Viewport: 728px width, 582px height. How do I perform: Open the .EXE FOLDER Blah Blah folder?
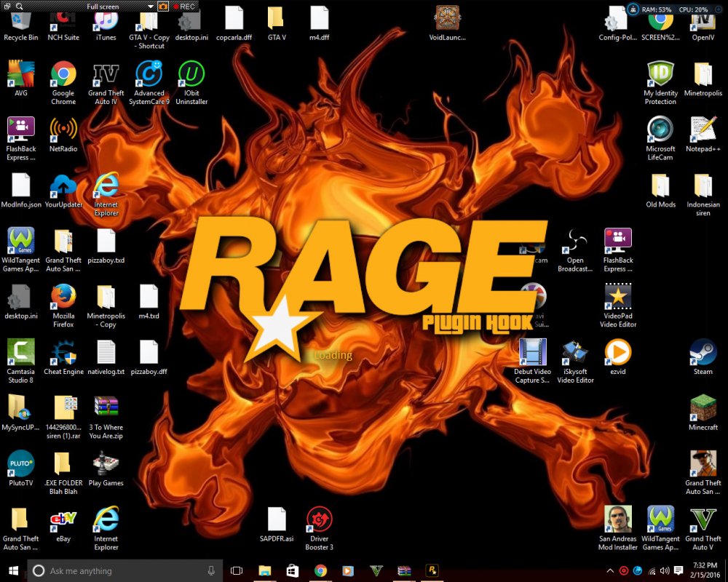click(x=63, y=472)
